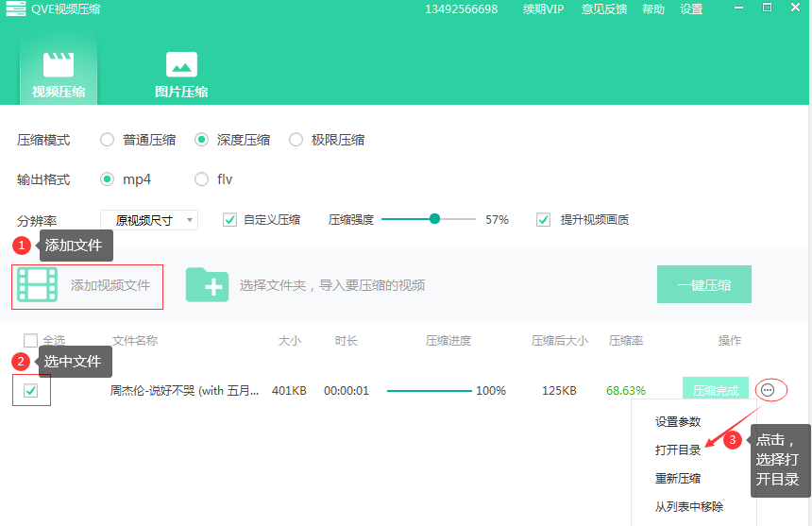Click the QVE app logo icon
The image size is (812, 526).
point(15,8)
